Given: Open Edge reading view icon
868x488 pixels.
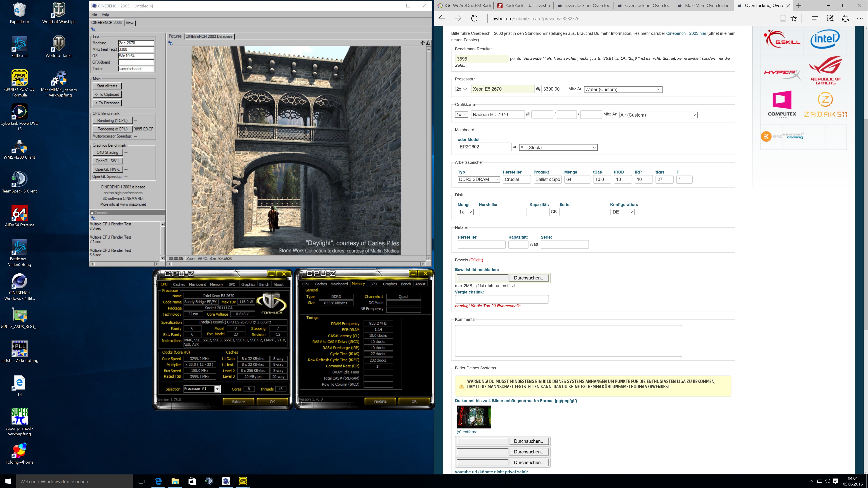Looking at the screenshot, I should (x=783, y=19).
